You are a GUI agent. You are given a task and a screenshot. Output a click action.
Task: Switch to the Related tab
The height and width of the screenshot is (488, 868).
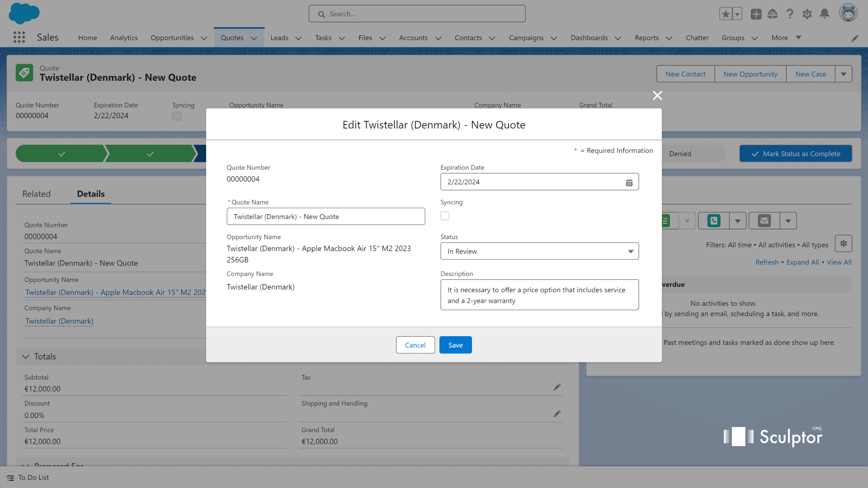pyautogui.click(x=37, y=194)
